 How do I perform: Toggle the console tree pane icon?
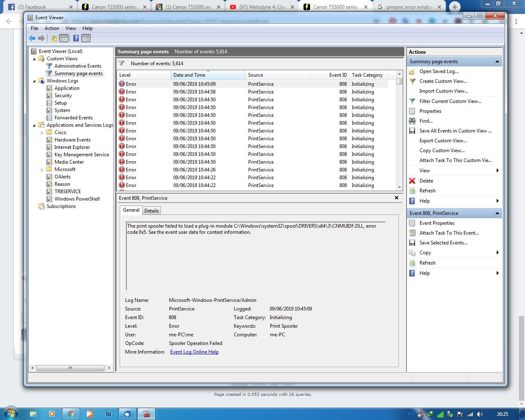(x=64, y=39)
